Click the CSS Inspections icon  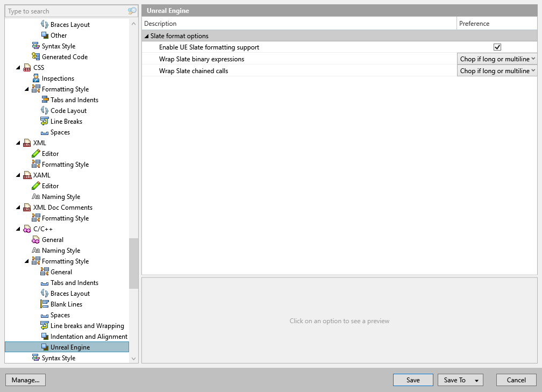[36, 79]
